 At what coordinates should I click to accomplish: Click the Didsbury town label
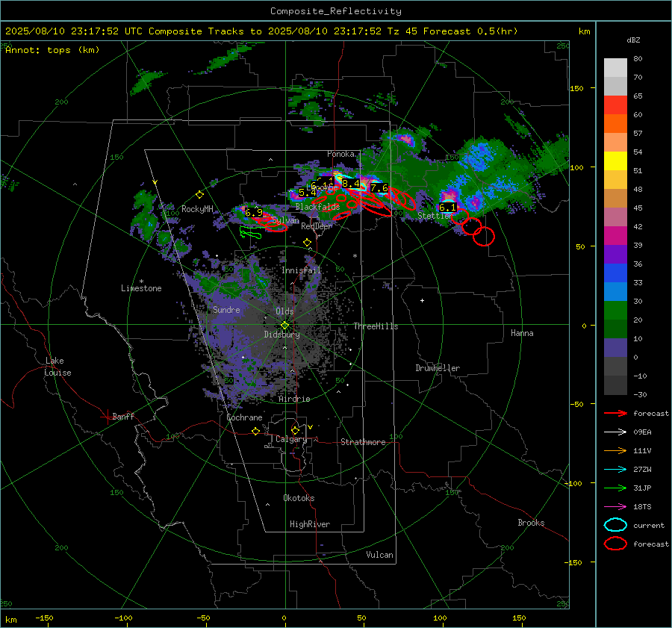coord(282,335)
